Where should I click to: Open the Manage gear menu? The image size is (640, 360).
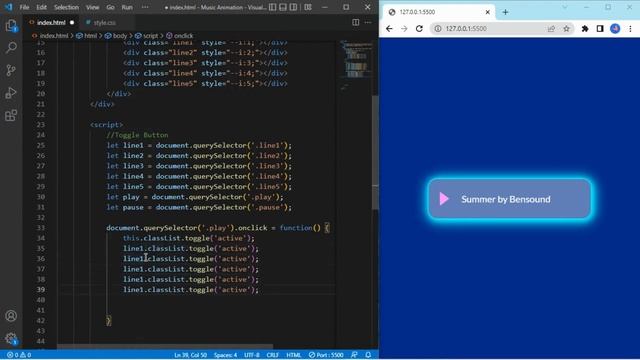pyautogui.click(x=11, y=338)
